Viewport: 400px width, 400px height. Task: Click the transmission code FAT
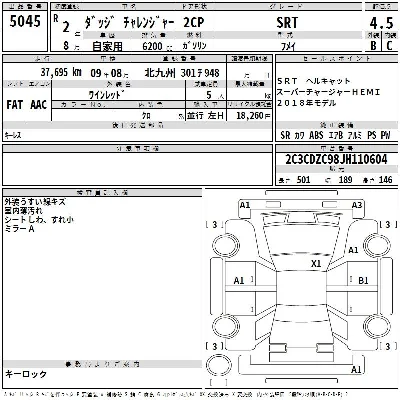tap(15, 105)
